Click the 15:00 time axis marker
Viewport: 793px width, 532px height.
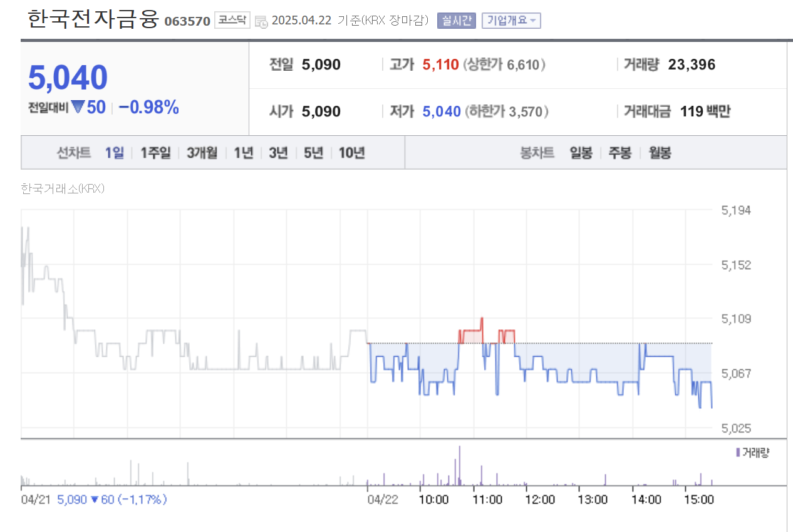pos(699,499)
